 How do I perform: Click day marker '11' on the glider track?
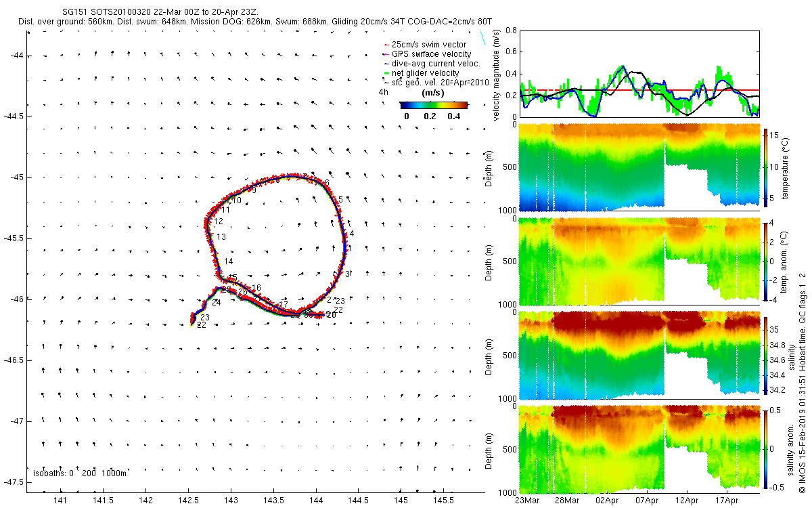pyautogui.click(x=226, y=210)
